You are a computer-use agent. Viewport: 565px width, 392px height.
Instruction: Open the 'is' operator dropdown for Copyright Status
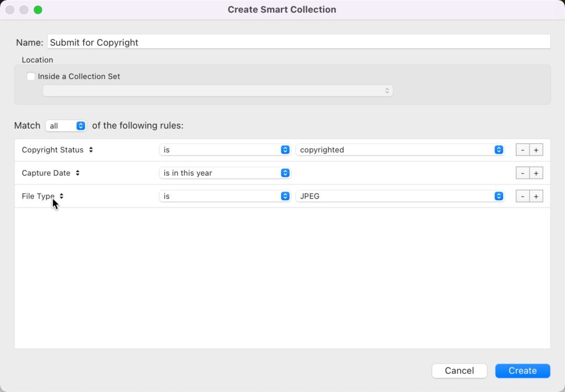(225, 150)
